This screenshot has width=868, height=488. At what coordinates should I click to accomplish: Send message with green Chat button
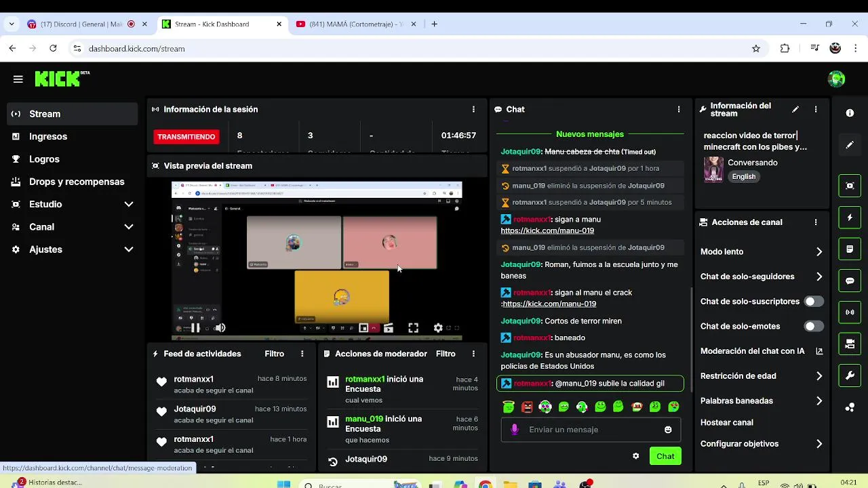(665, 456)
